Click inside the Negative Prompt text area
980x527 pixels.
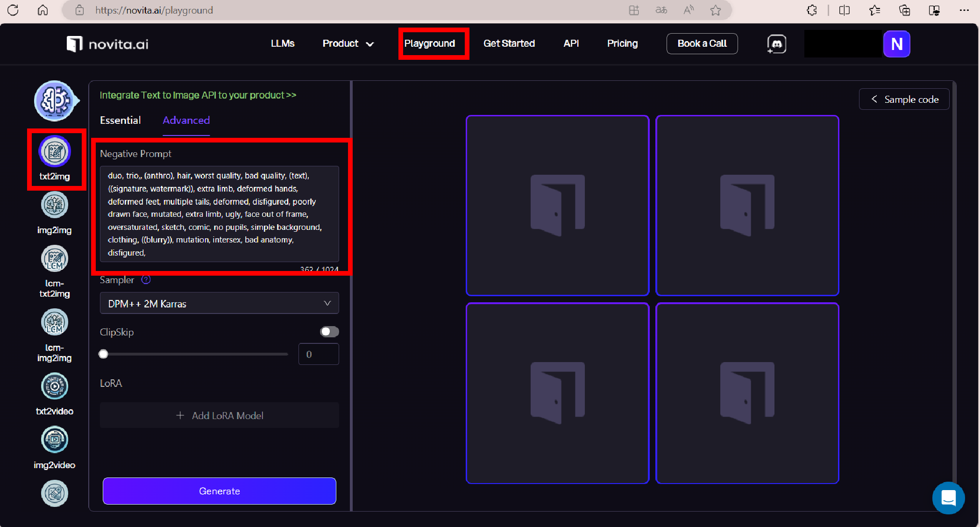point(219,214)
